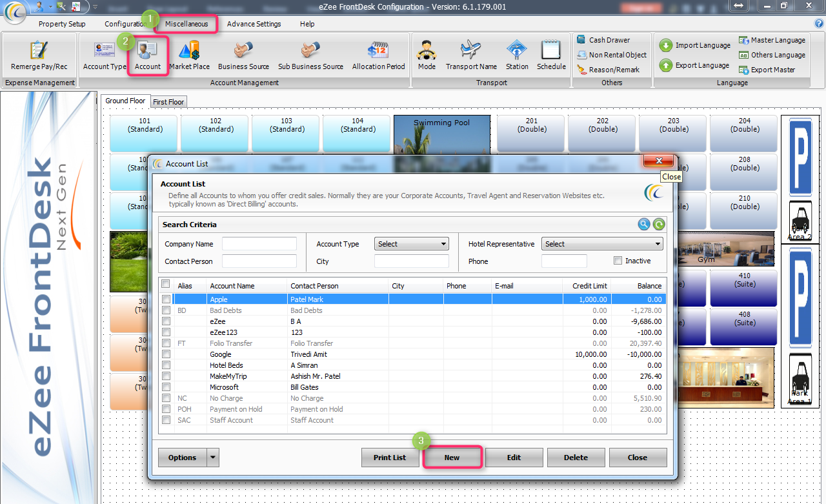Click the Phone search field
Image resolution: width=826 pixels, height=504 pixels.
564,261
